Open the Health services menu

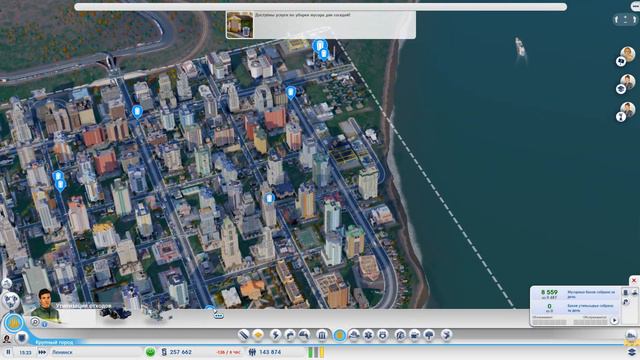[x=368, y=336]
